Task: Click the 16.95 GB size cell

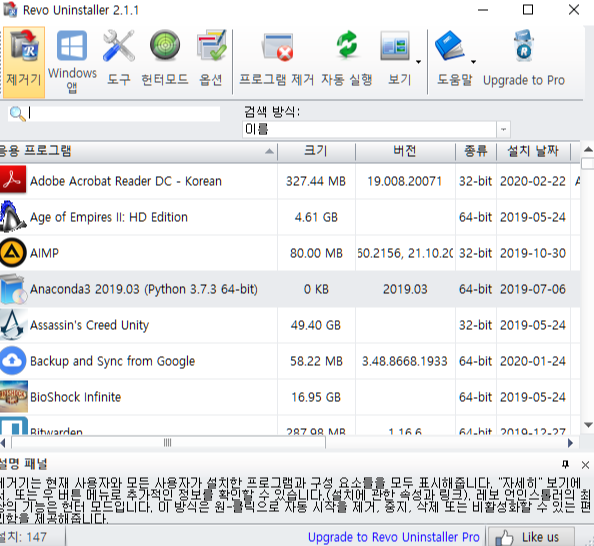Action: pos(316,397)
